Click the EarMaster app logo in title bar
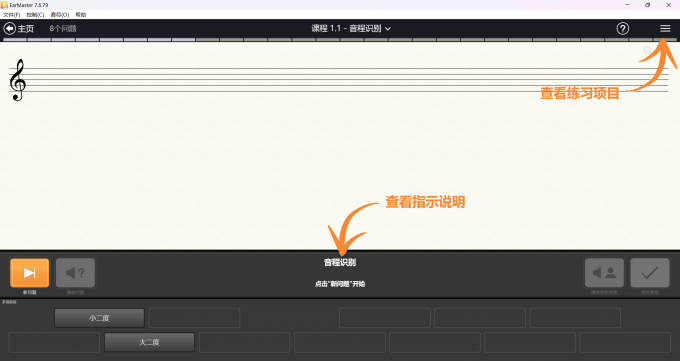Image resolution: width=680 pixels, height=361 pixels. [4, 5]
